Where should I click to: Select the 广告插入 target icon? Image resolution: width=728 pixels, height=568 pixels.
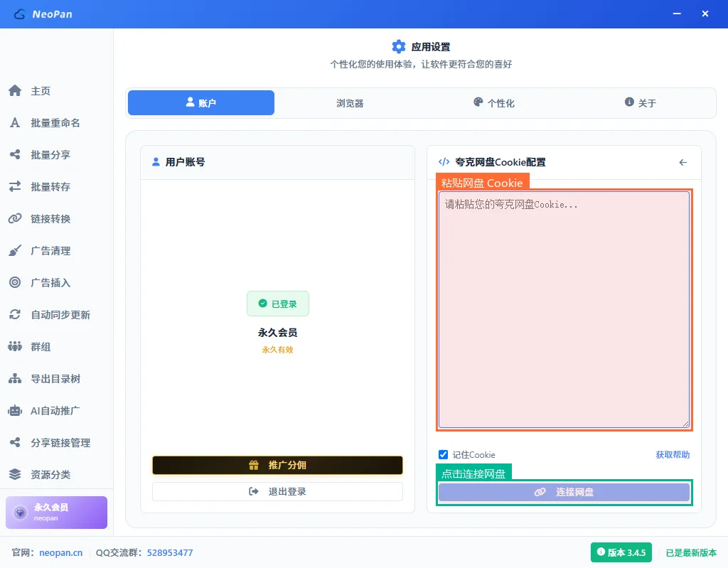pyautogui.click(x=15, y=282)
